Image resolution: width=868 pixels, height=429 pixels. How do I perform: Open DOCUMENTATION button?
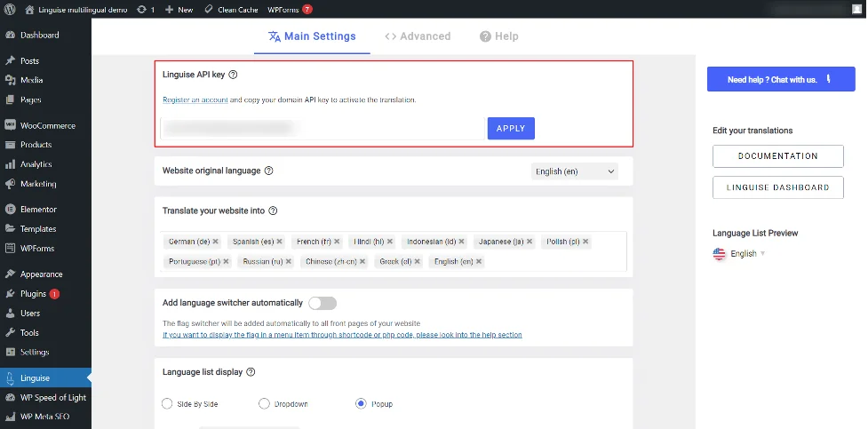point(777,156)
